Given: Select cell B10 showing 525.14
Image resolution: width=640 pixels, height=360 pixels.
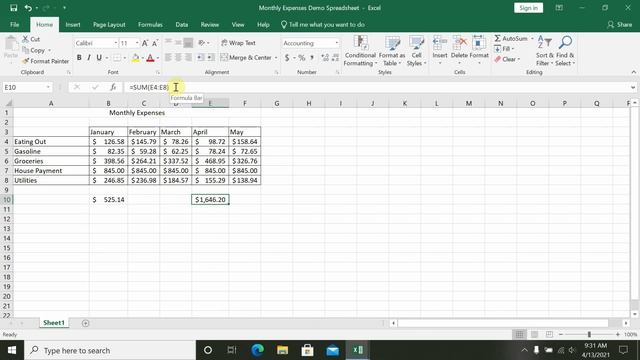Looking at the screenshot, I should click(x=108, y=200).
